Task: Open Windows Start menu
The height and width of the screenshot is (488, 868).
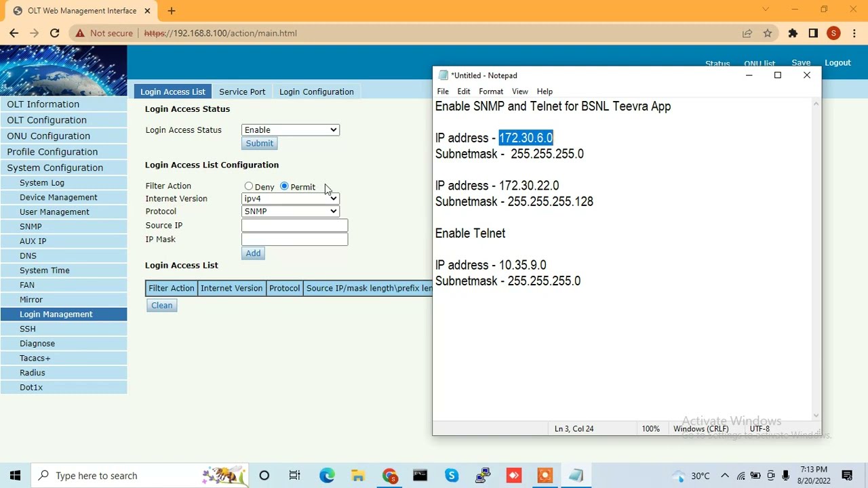Action: [15, 475]
